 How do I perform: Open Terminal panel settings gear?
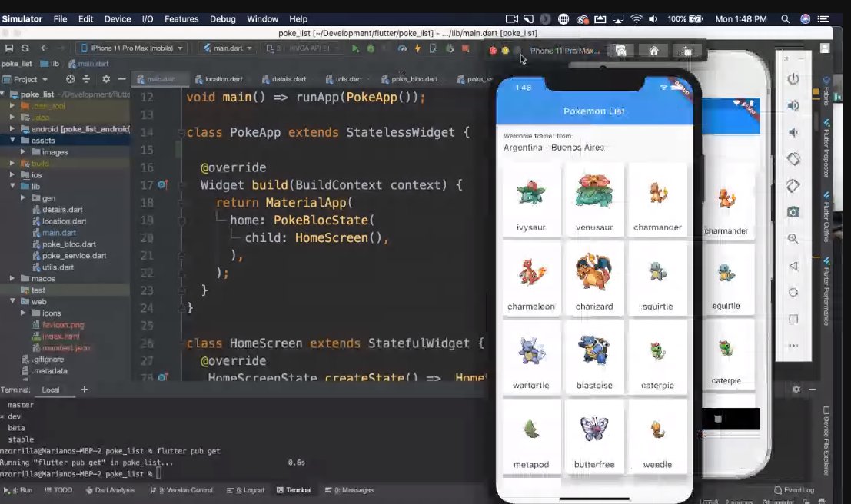click(796, 390)
